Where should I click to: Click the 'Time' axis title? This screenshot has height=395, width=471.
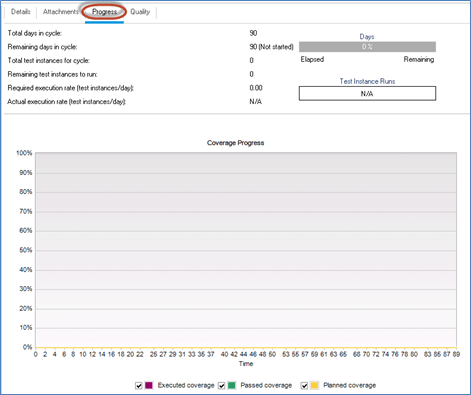246,364
